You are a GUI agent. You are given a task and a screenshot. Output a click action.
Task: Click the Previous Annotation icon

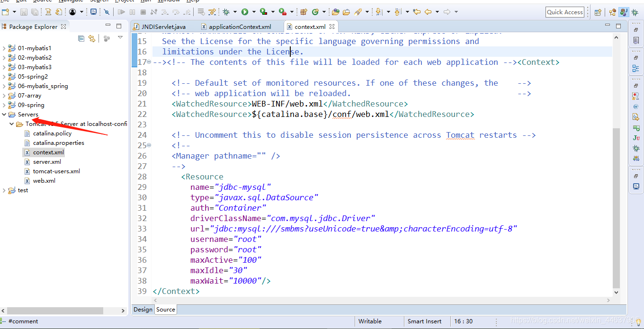[x=397, y=12]
